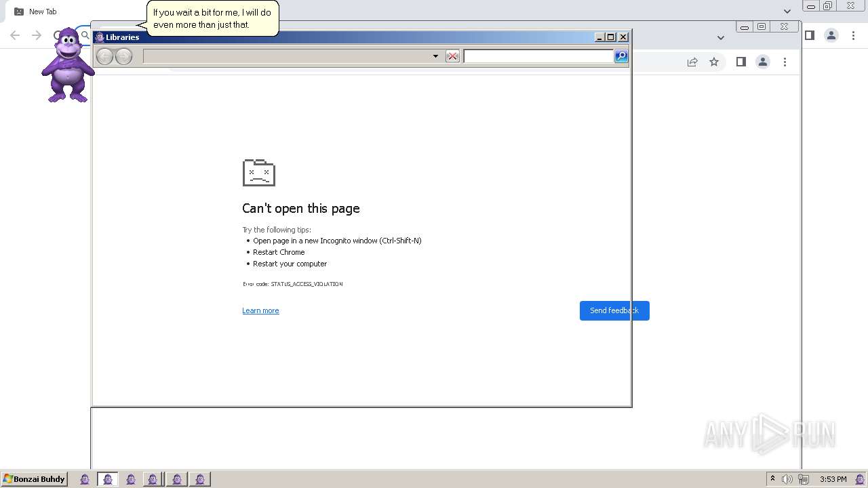This screenshot has width=868, height=488.
Task: Click the Bonzi icon in Libraries title bar
Action: click(x=100, y=37)
